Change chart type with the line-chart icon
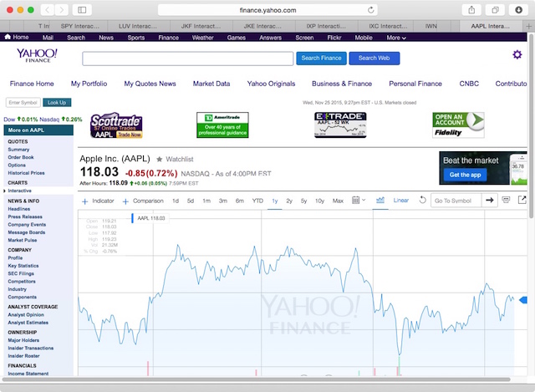Viewport: 535px width, 392px height. pyautogui.click(x=380, y=201)
